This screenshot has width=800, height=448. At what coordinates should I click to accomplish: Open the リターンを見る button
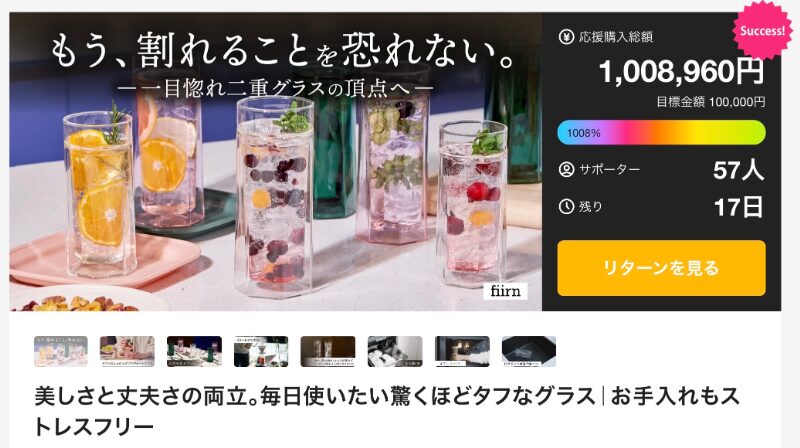(661, 268)
